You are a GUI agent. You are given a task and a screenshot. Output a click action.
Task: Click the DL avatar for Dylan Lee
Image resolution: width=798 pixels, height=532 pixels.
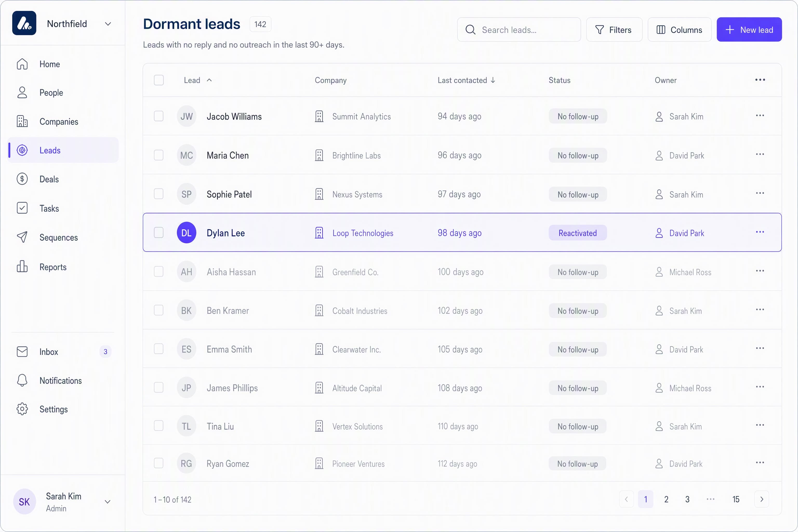[186, 233]
